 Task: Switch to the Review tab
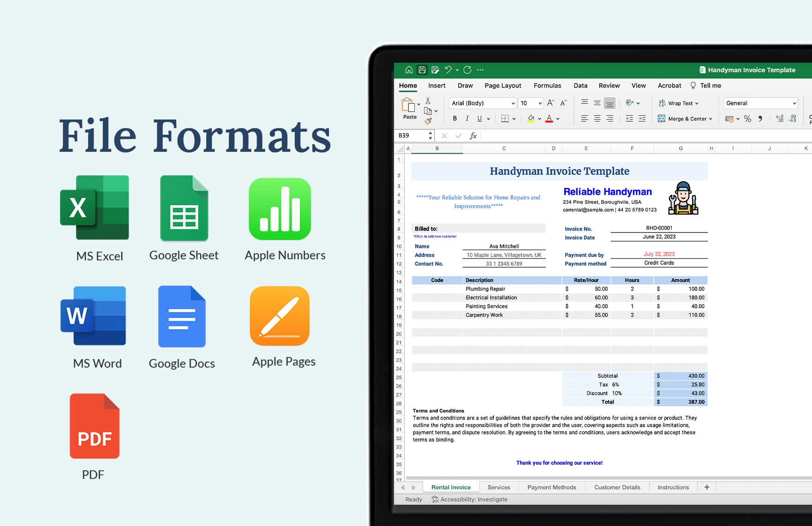[x=609, y=85]
